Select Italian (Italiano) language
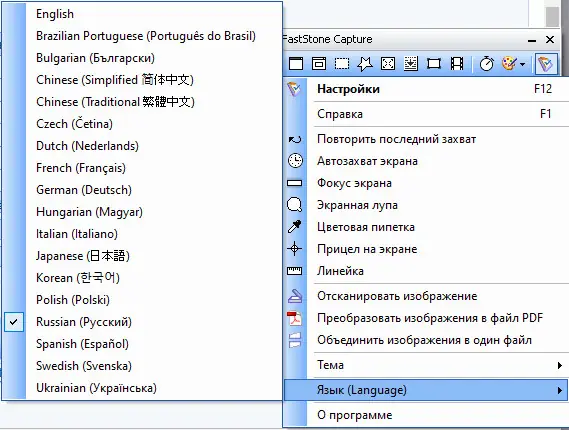Viewport: 569px width, 430px height. (x=142, y=234)
